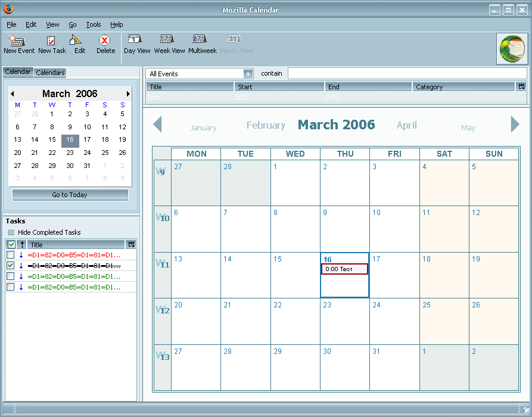The height and width of the screenshot is (417, 532).
Task: Open the File menu
Action: click(11, 24)
